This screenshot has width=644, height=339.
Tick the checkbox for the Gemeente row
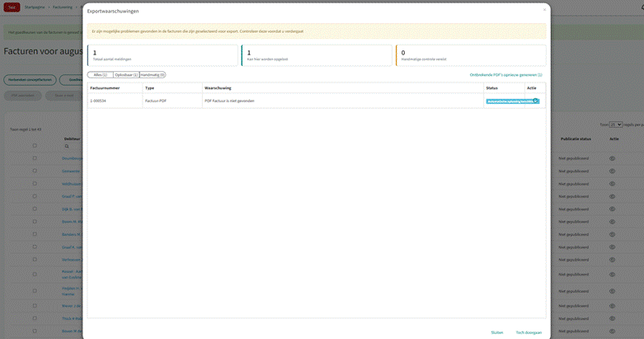(x=35, y=171)
